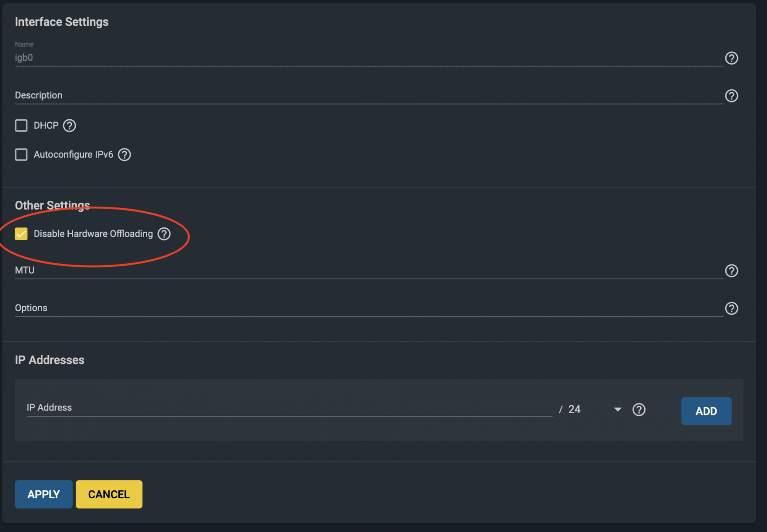The width and height of the screenshot is (767, 532).
Task: Cancel the interface changes
Action: [x=109, y=494]
